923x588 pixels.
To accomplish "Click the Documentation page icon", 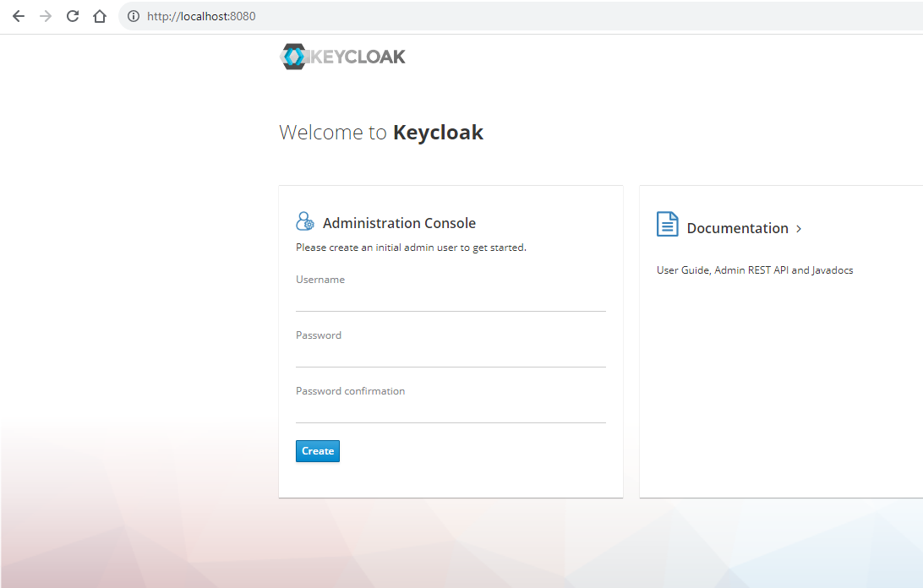I will click(x=668, y=224).
